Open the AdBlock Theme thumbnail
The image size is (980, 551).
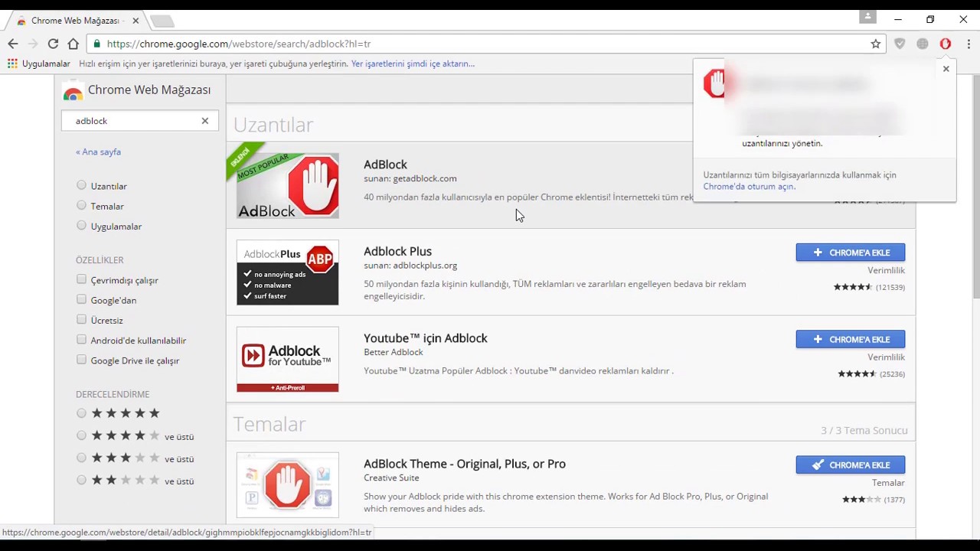(x=288, y=485)
